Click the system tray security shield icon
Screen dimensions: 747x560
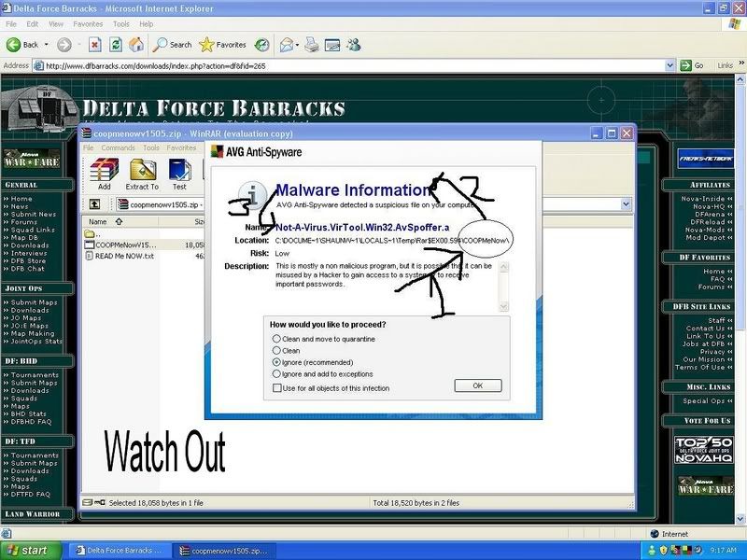[x=663, y=550]
